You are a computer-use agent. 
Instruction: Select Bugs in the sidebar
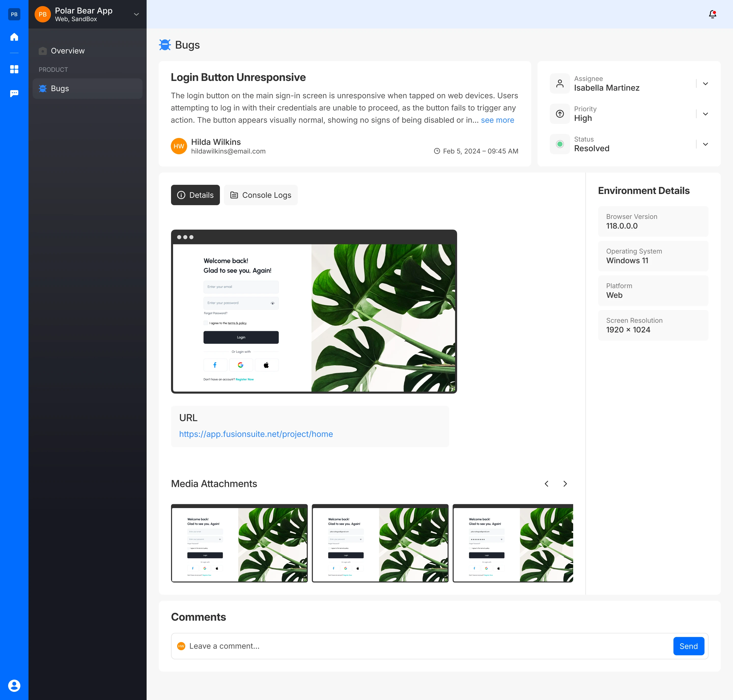click(x=87, y=88)
